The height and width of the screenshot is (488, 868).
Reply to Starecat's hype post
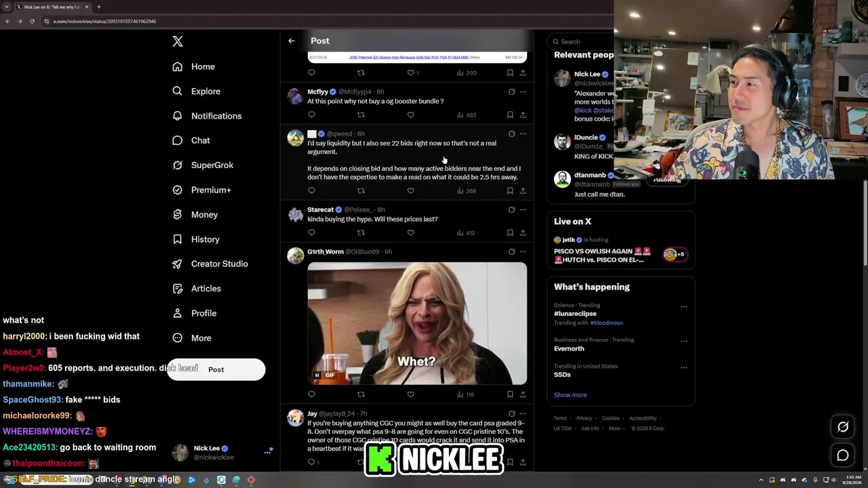(311, 233)
